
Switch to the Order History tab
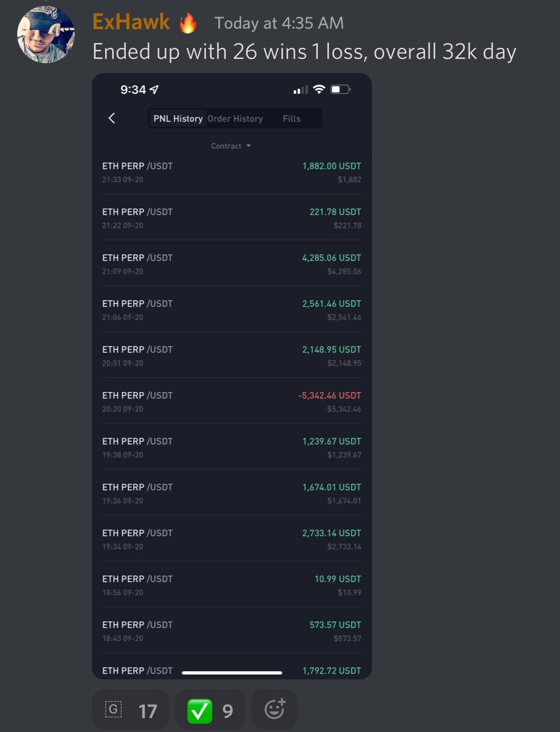tap(235, 118)
